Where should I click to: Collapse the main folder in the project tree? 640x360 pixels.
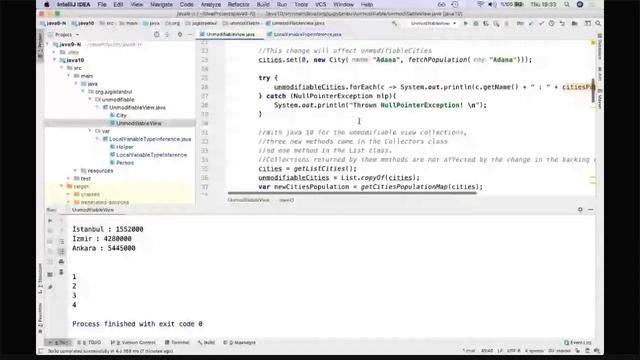tap(69, 76)
